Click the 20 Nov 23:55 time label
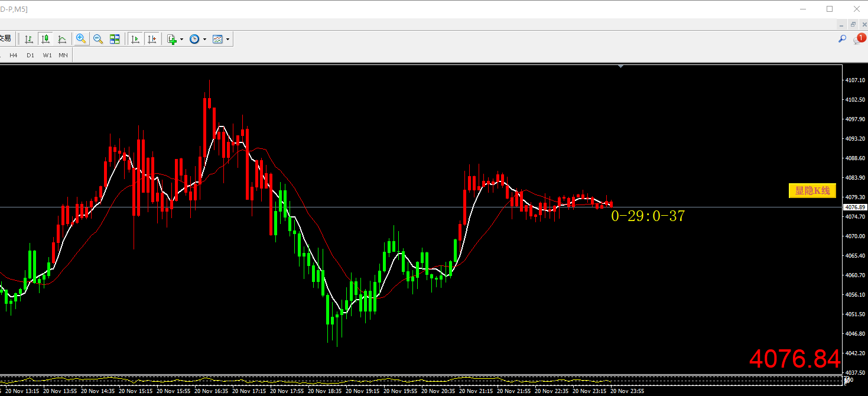This screenshot has width=868, height=396. coord(628,391)
